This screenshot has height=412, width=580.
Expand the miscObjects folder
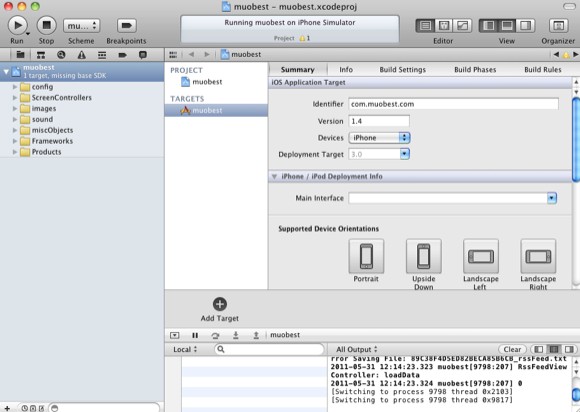[15, 130]
